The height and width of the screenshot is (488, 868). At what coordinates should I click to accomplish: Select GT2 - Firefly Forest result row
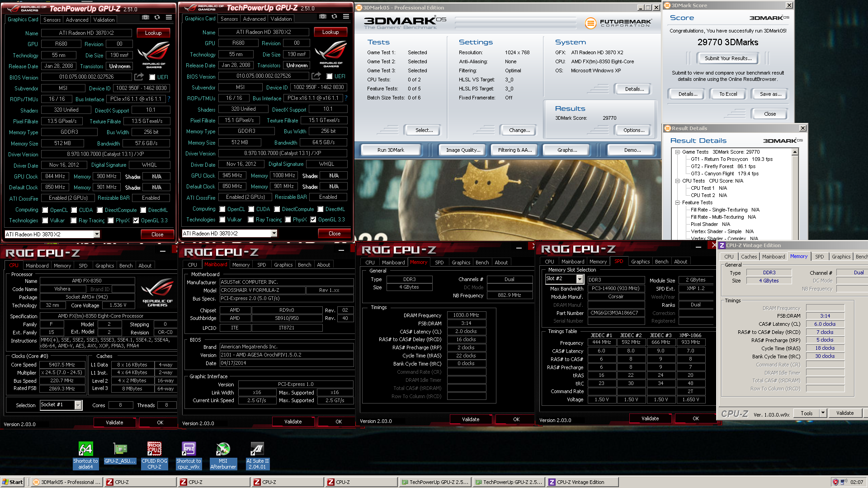click(723, 166)
